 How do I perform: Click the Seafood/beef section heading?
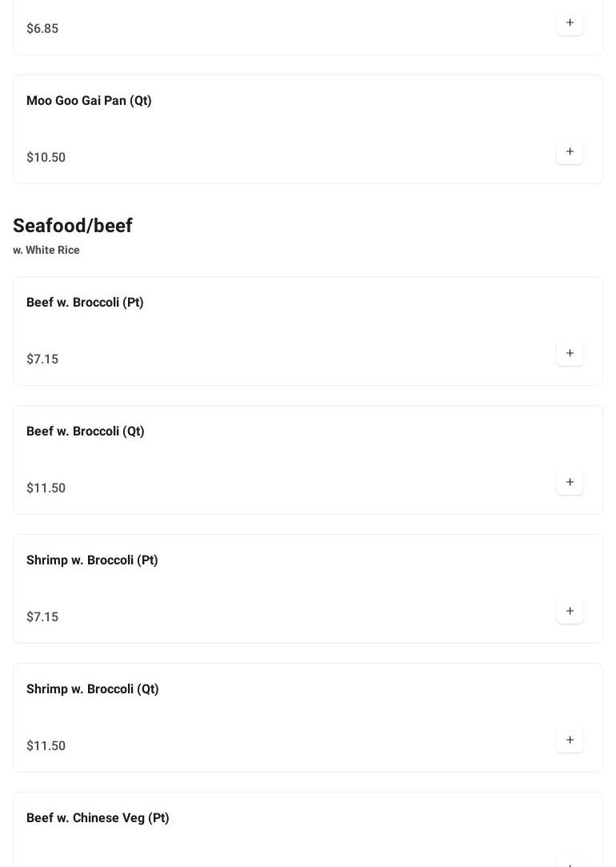(73, 226)
